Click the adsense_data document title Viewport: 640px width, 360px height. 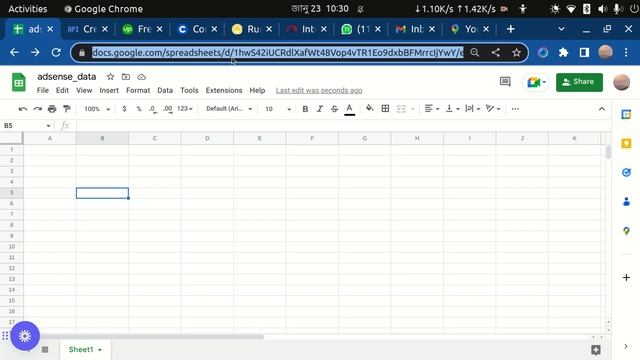tap(67, 77)
